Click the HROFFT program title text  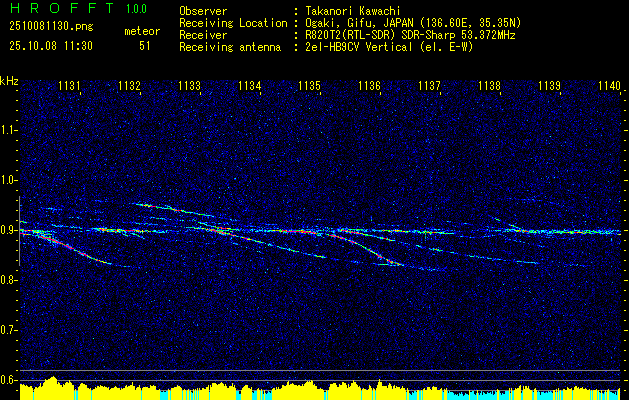[x=62, y=8]
